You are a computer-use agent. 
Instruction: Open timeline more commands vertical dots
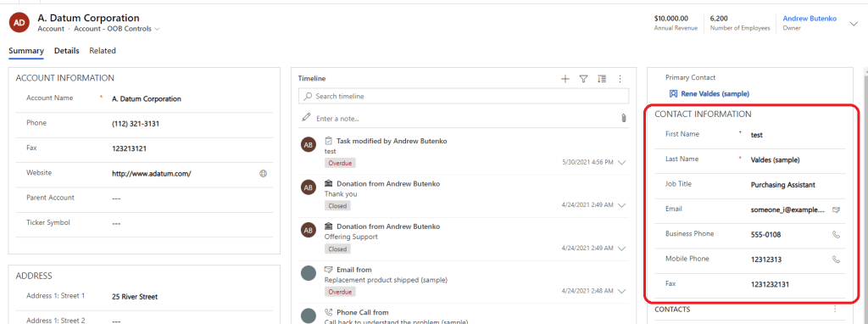pyautogui.click(x=620, y=79)
